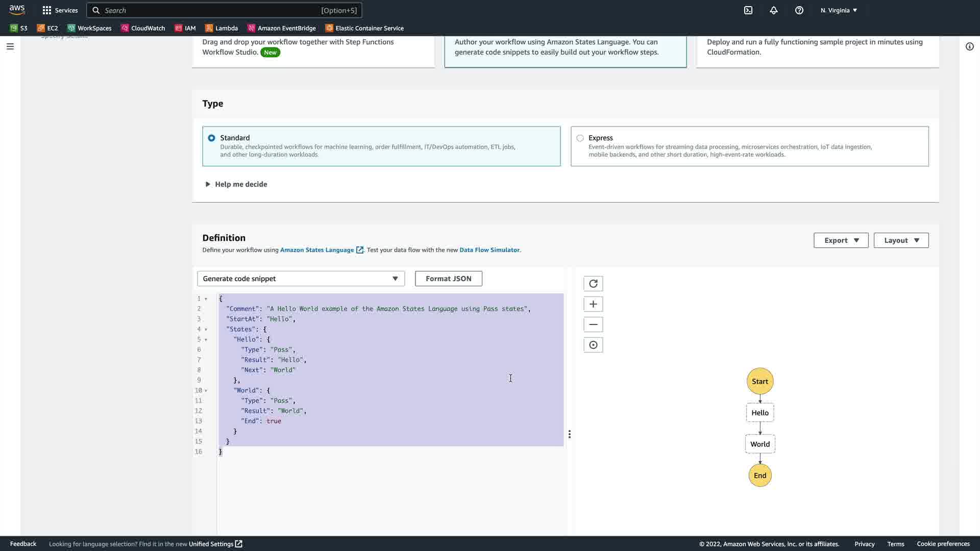The height and width of the screenshot is (551, 980).
Task: Open AWS CloudShell from the top bar
Action: 748,10
